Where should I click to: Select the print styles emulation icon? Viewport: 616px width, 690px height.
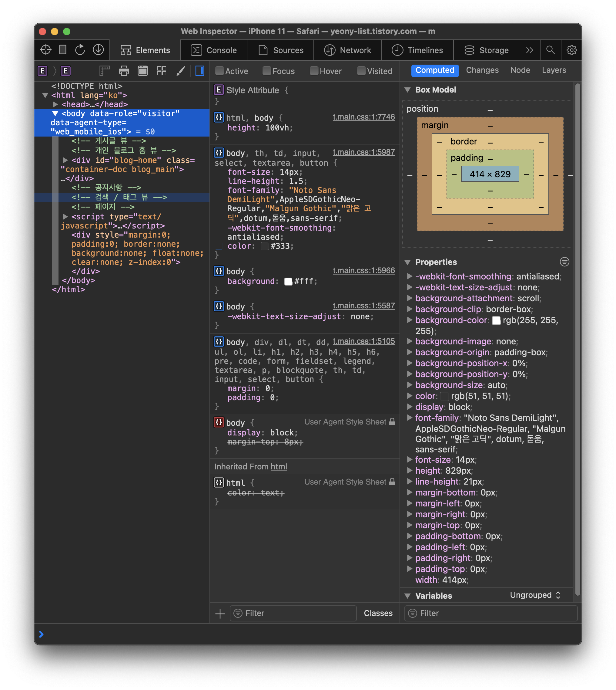124,71
